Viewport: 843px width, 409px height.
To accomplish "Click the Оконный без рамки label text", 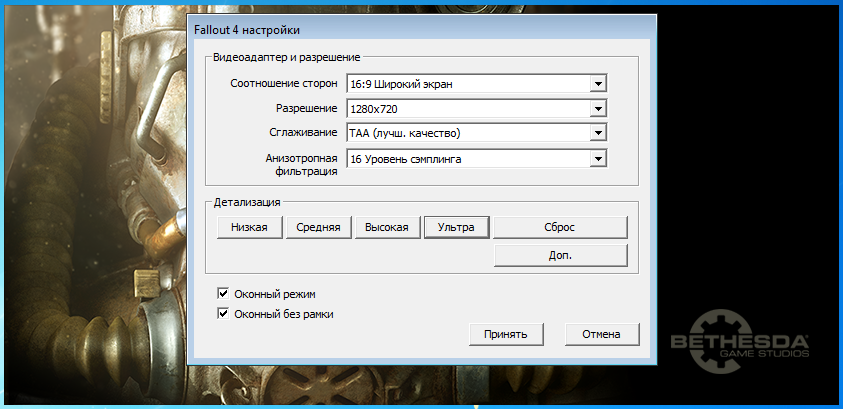I will click(284, 314).
